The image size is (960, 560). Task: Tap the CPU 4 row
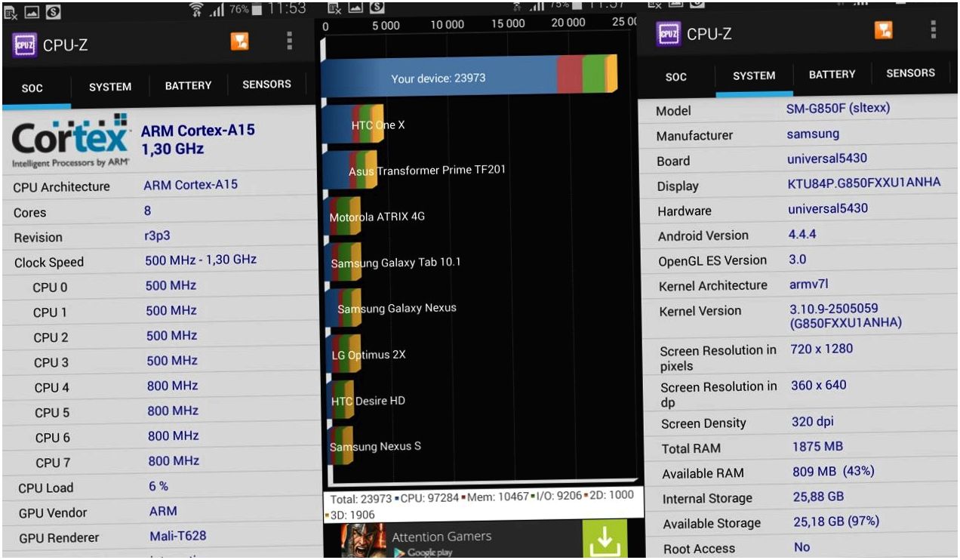tap(161, 386)
